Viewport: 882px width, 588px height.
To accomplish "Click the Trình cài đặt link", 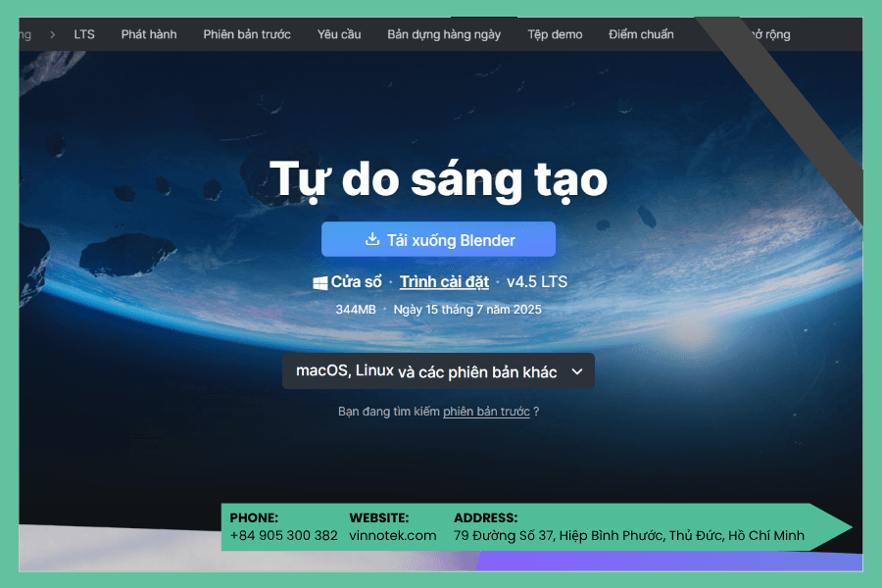I will pyautogui.click(x=444, y=282).
